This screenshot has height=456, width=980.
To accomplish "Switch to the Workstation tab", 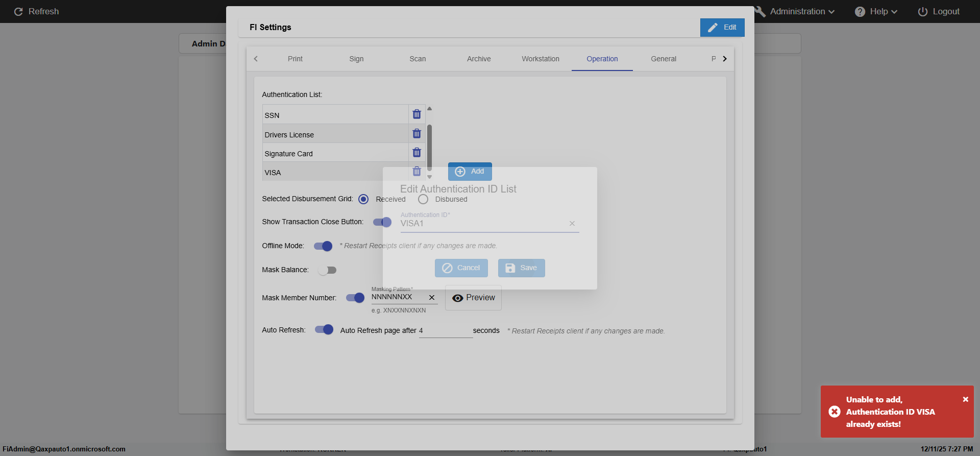I will (540, 59).
